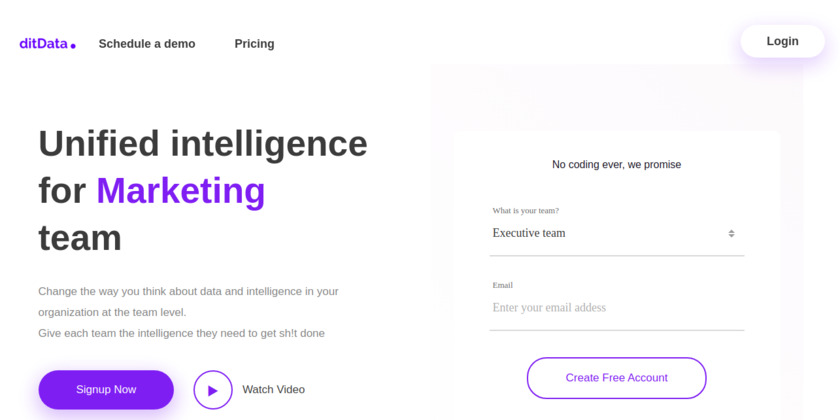This screenshot has width=840, height=420.
Task: Go to the Pricing menu item
Action: coord(254,44)
